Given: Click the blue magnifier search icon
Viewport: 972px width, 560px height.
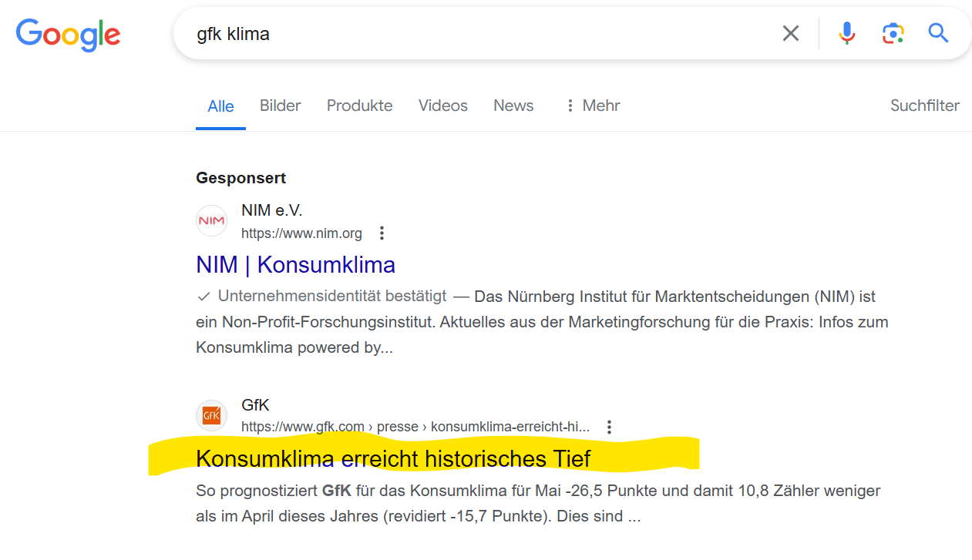Looking at the screenshot, I should click(938, 33).
